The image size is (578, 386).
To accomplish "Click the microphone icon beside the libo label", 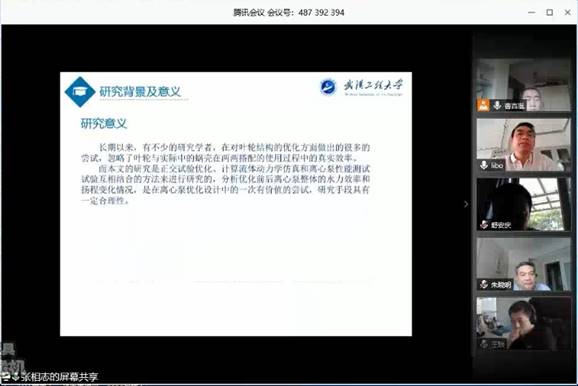I will click(x=484, y=165).
